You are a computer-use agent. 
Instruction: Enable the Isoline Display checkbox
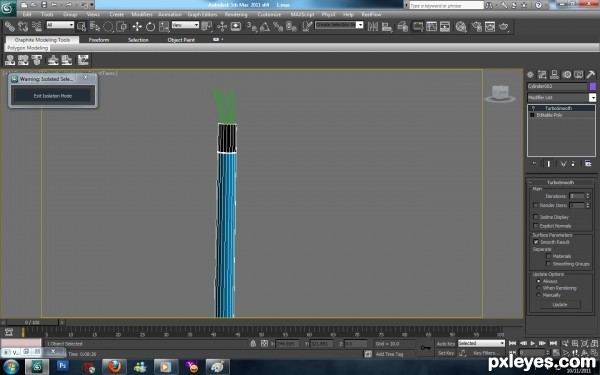tap(536, 217)
